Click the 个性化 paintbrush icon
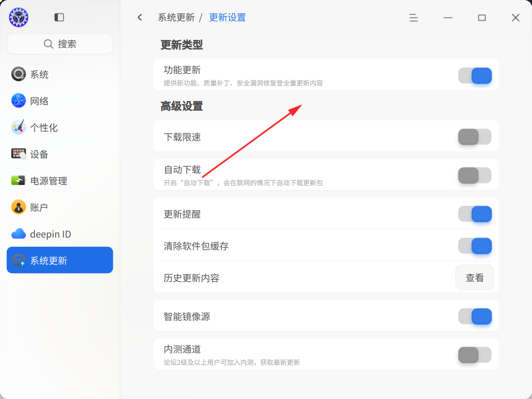The width and height of the screenshot is (532, 399). pos(18,127)
